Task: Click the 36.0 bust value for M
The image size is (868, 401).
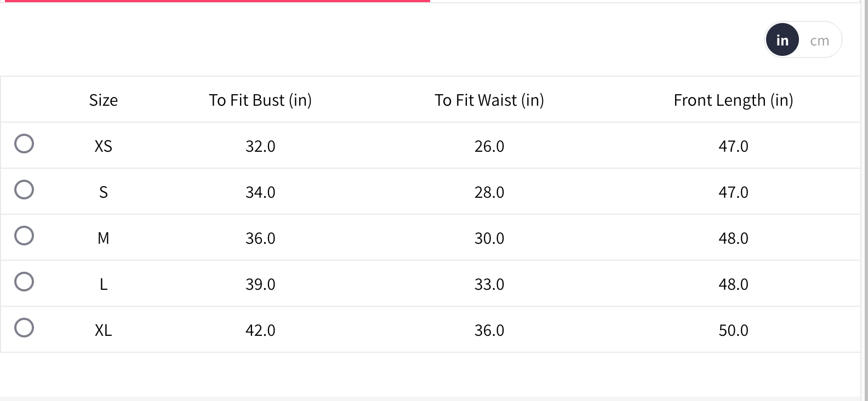Action: pos(260,238)
